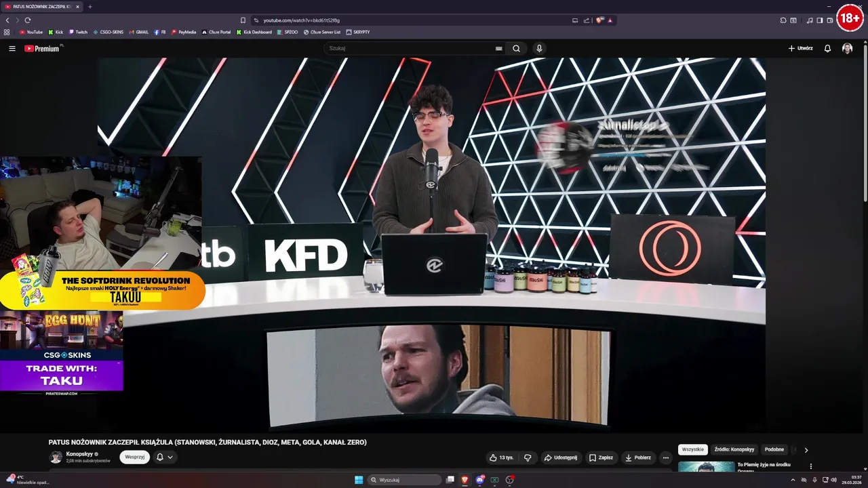Go to YouTube Premium home logo

click(x=42, y=48)
